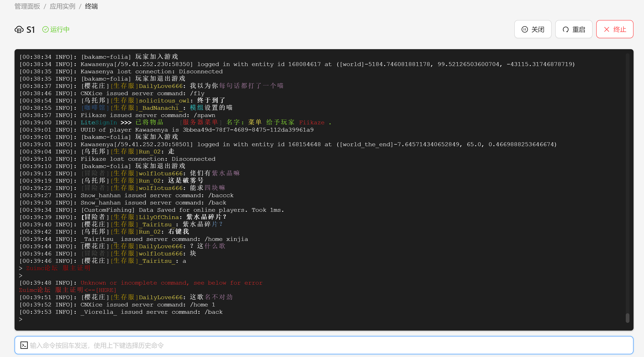Click the 'Zuimc论坛 服主证明<--[HERE]' line
This screenshot has height=357, width=644.
pyautogui.click(x=68, y=290)
